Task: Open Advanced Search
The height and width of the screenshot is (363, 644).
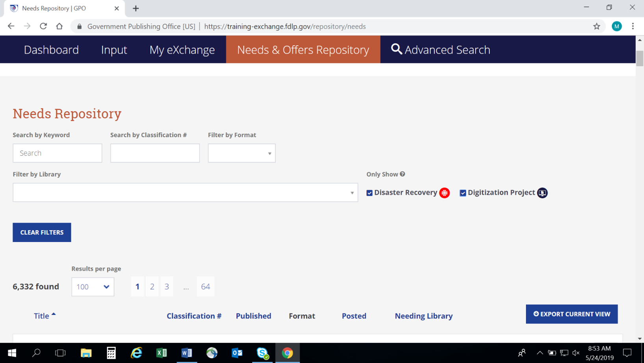Action: [440, 50]
